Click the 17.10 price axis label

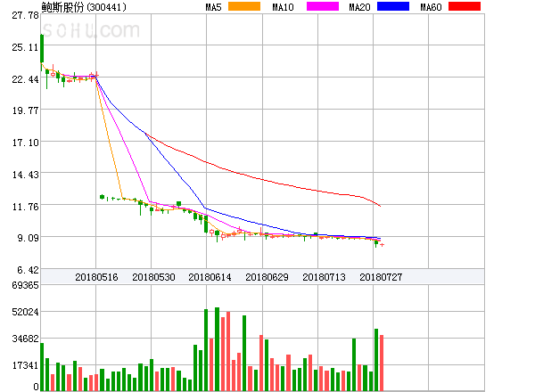(25, 143)
